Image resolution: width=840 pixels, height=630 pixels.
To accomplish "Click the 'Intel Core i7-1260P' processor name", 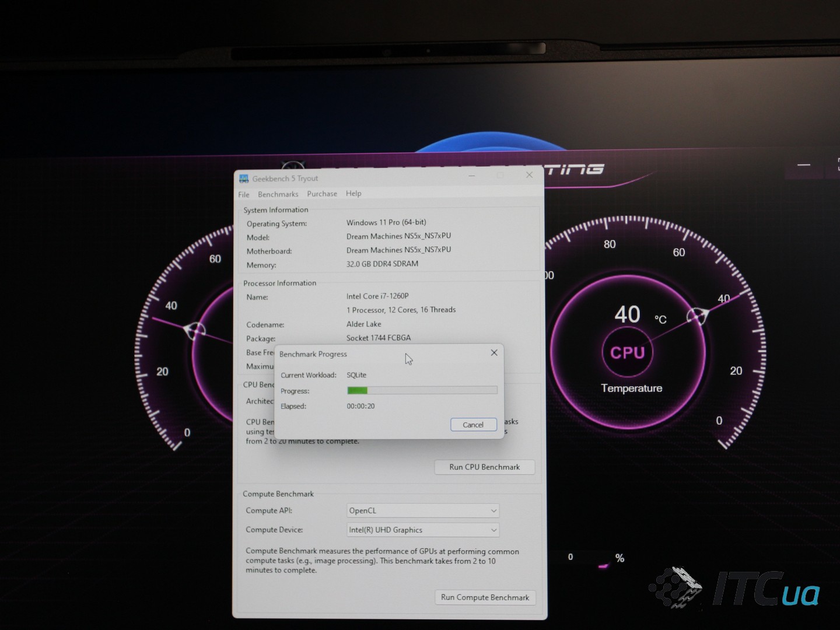I will coord(377,296).
